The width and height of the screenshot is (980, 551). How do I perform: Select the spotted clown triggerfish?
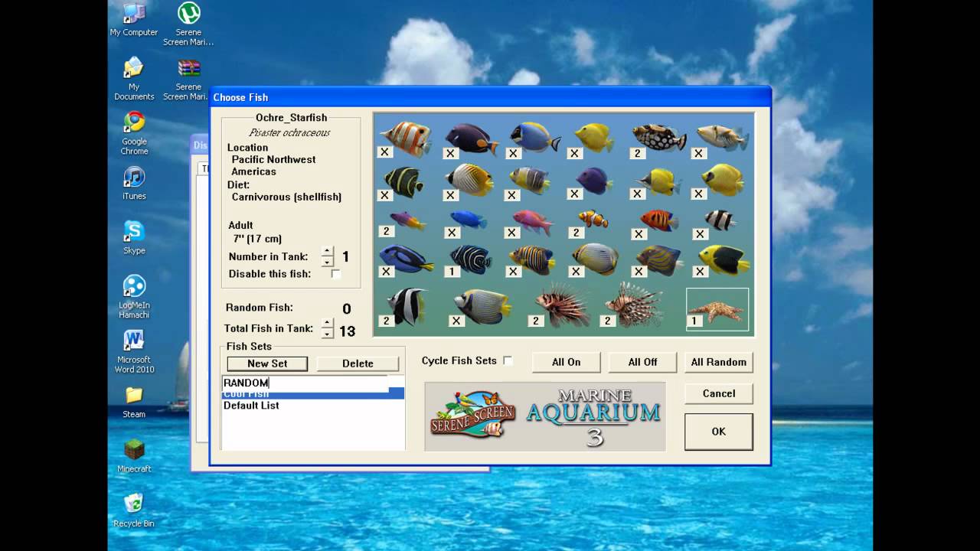point(658,138)
